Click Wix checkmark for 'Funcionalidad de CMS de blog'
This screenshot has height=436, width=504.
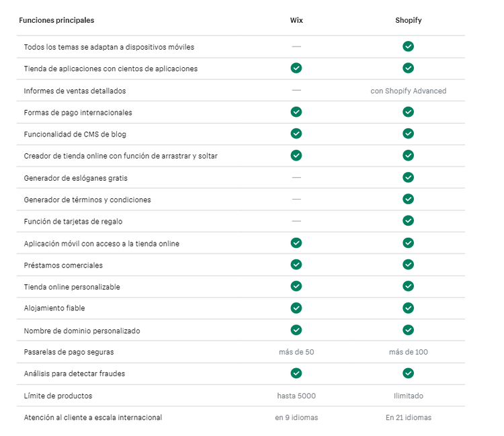[x=296, y=133]
